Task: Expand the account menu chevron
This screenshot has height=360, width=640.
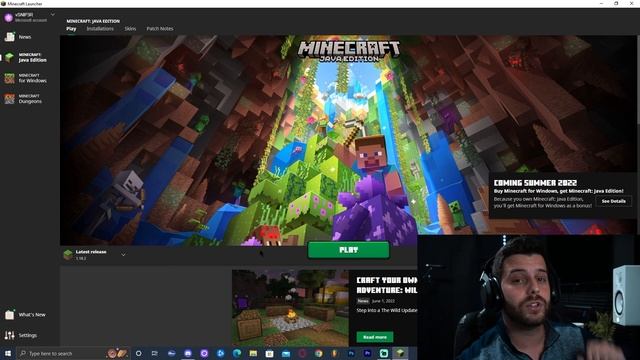Action: 53,15
